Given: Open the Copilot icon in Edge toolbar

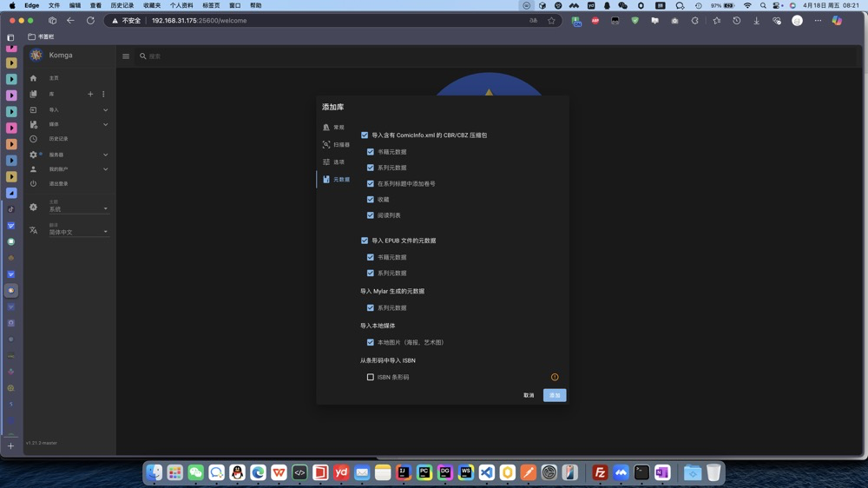Looking at the screenshot, I should pos(837,21).
